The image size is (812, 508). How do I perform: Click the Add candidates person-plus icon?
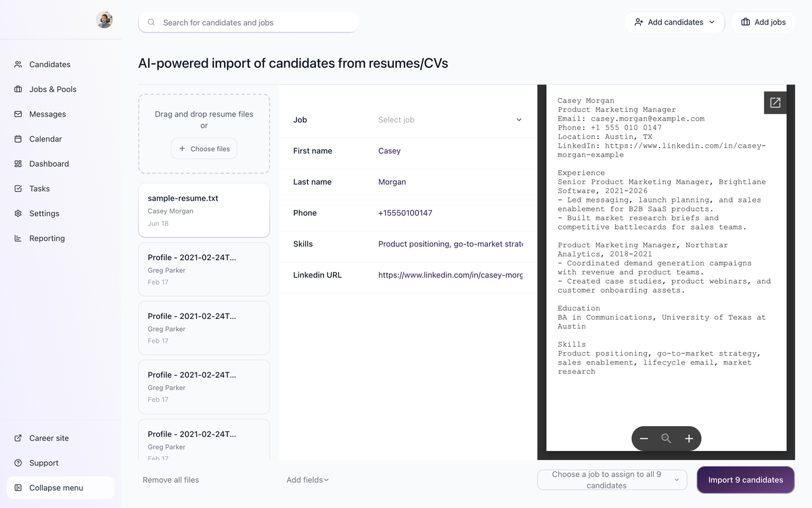[639, 22]
